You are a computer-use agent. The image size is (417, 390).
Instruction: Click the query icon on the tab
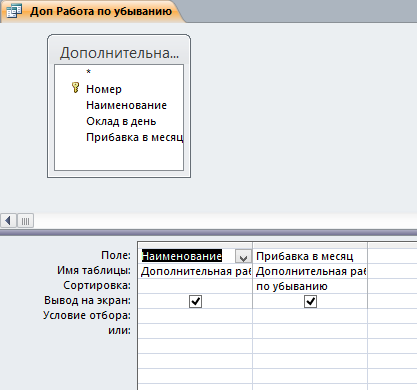pyautogui.click(x=14, y=11)
